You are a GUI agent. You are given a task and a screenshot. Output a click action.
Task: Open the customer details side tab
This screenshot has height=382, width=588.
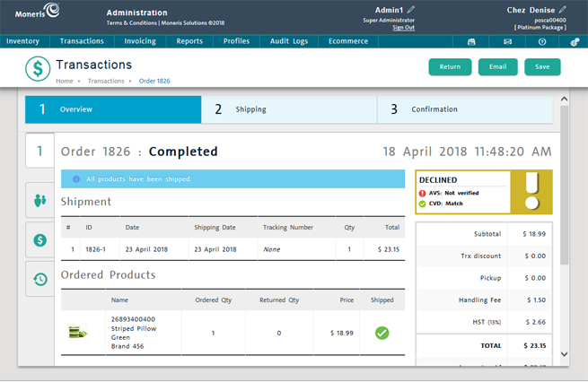[39, 201]
